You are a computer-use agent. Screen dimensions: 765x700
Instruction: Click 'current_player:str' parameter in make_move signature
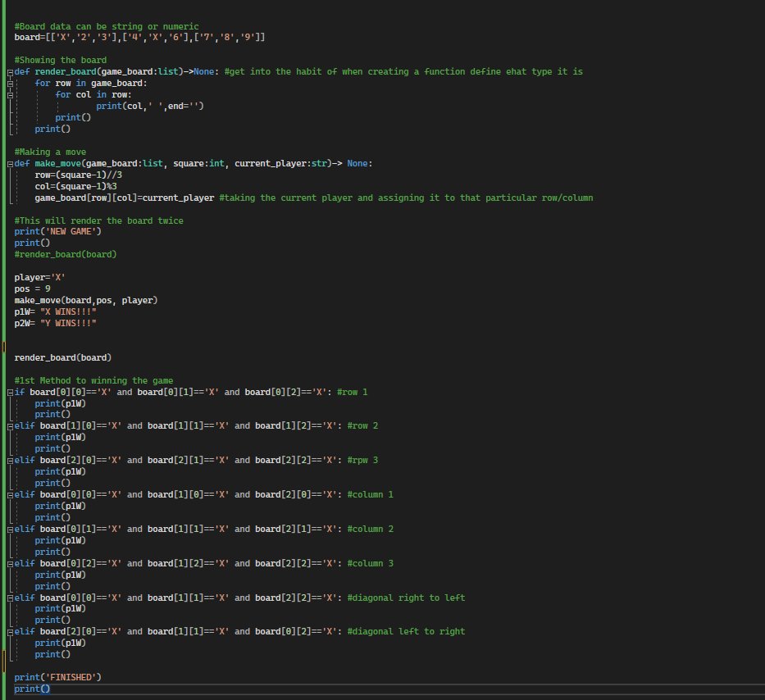(x=280, y=163)
